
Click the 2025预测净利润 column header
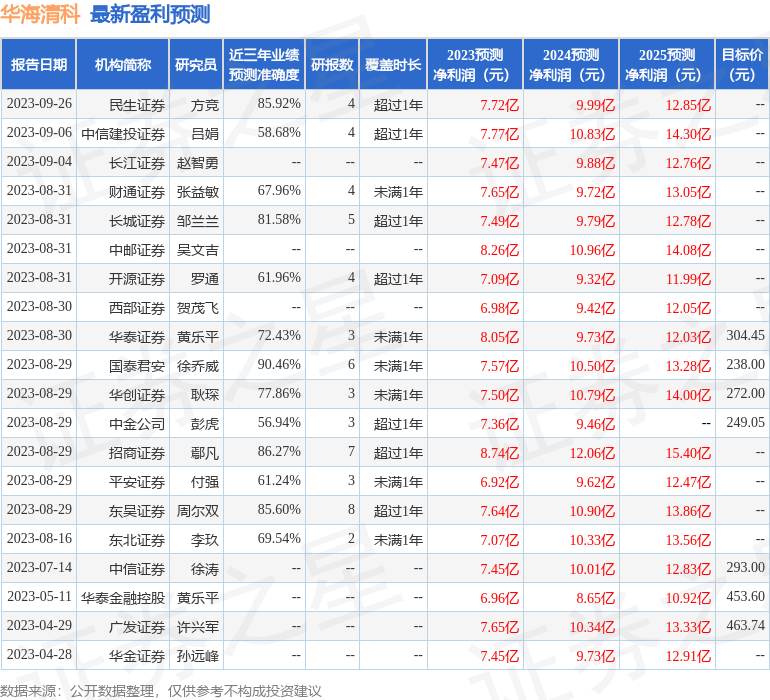(667, 65)
